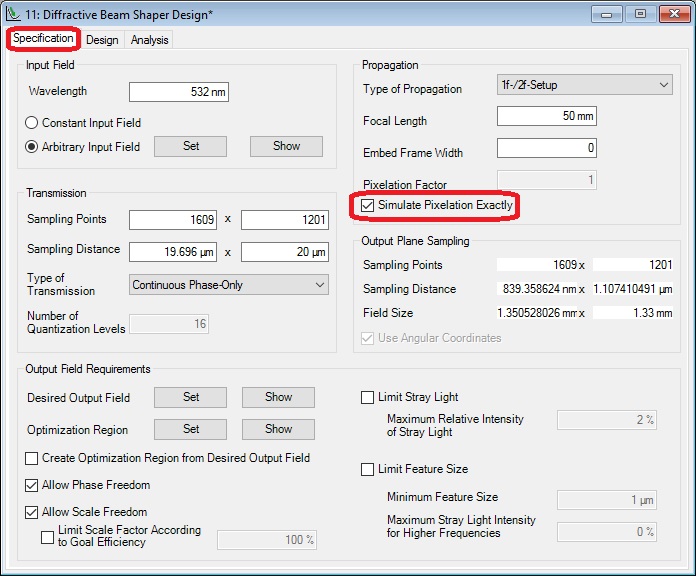The image size is (696, 576).
Task: Enable Limit Feature Size option
Action: (368, 469)
